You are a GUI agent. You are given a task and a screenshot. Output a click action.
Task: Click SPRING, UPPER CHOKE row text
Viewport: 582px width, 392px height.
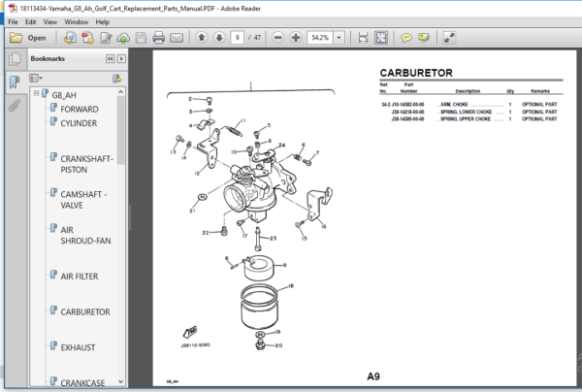coord(466,118)
